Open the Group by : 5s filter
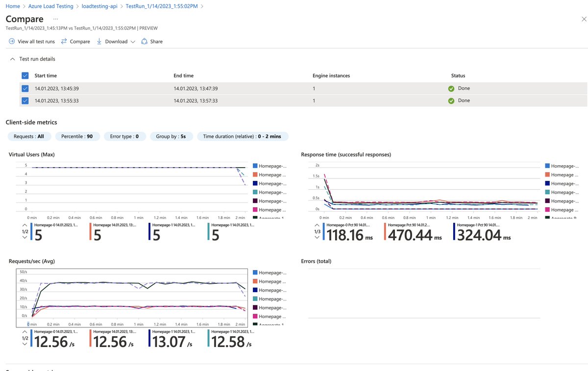Viewport: 588px width, 371px height. point(171,136)
